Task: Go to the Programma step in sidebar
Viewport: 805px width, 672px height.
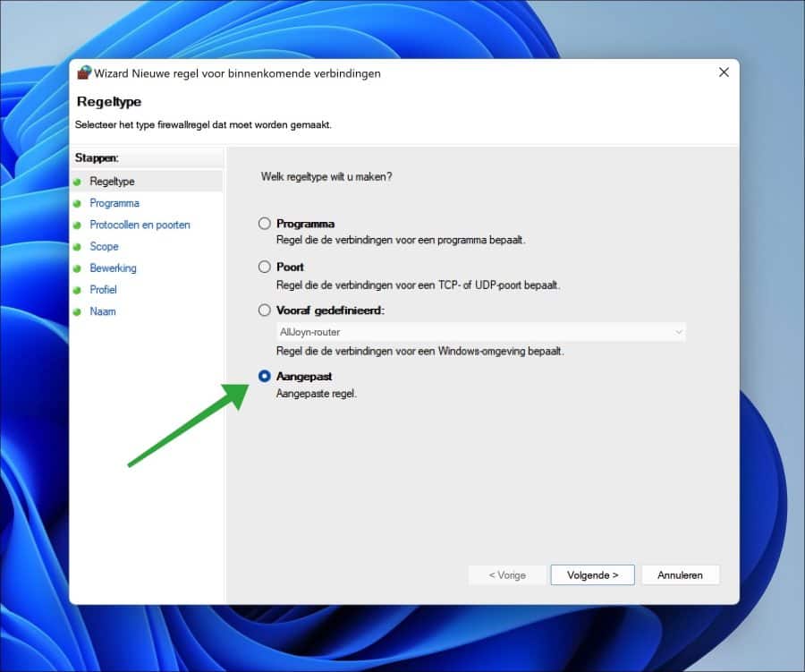Action: 114,203
